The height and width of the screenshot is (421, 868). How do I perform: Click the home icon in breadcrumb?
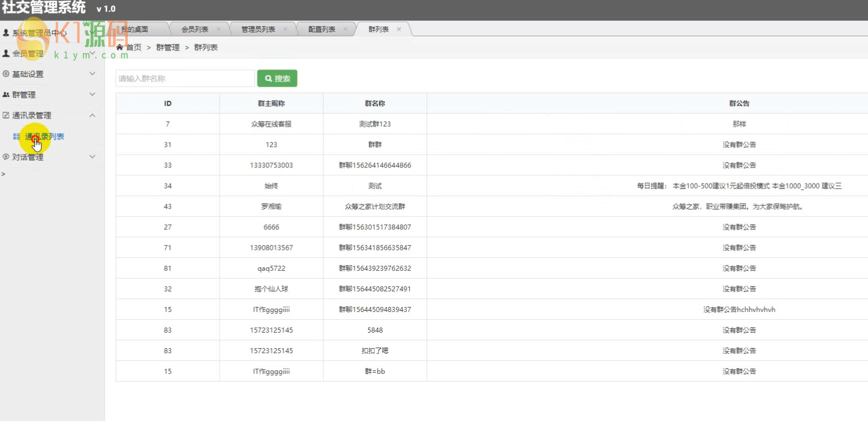point(120,47)
